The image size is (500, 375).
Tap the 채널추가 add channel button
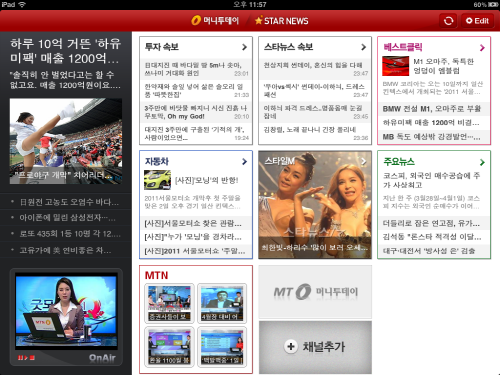[315, 347]
